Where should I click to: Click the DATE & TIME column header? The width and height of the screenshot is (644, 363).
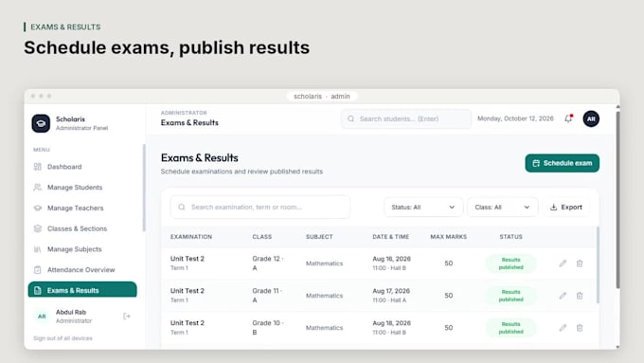(x=390, y=237)
